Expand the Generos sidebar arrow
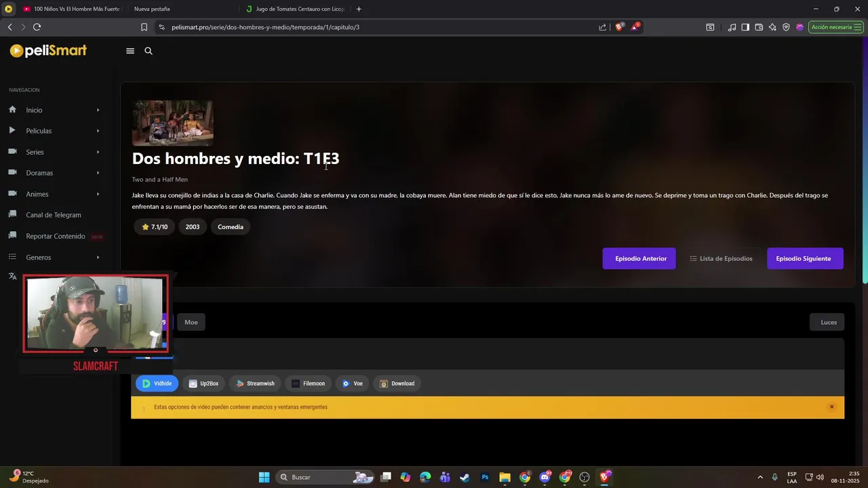 point(98,258)
